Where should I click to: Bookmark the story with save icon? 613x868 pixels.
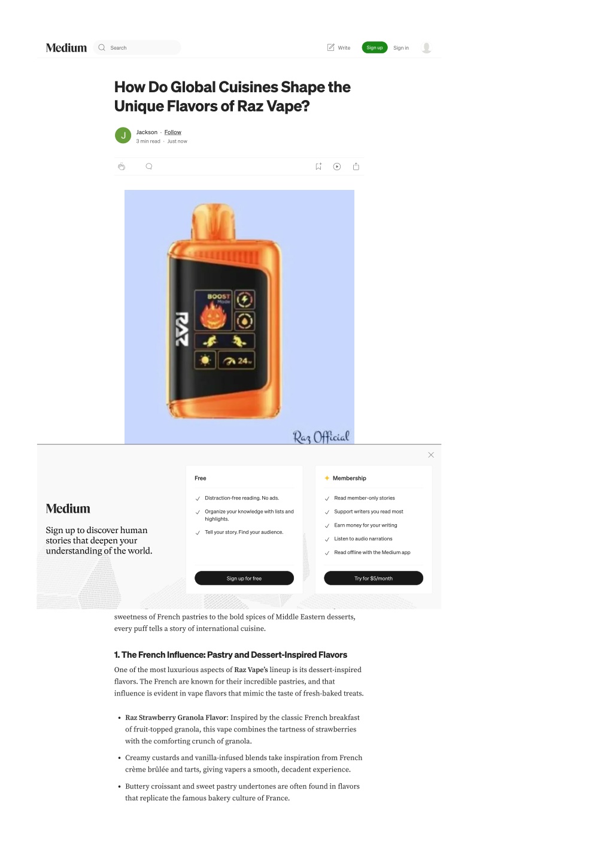tap(318, 167)
